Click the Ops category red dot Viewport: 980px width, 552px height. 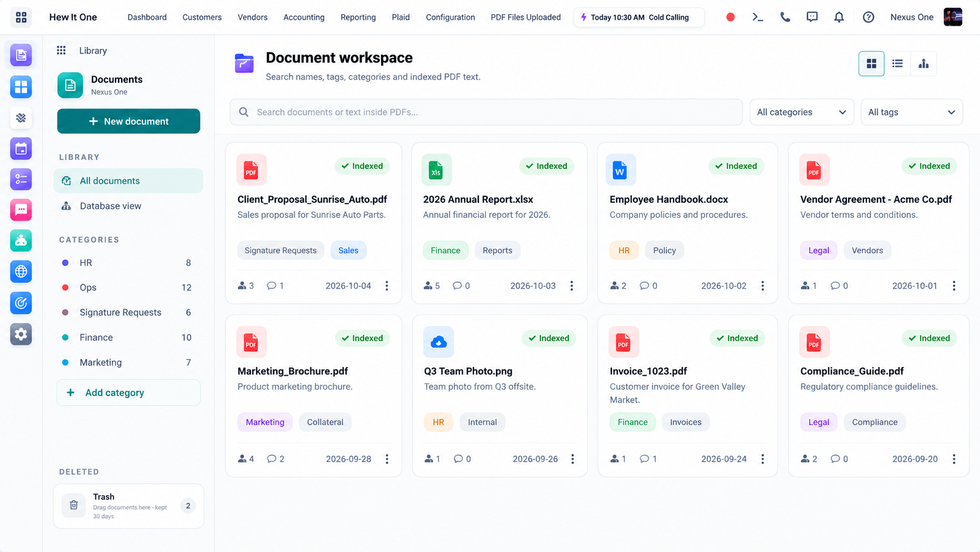pos(66,287)
